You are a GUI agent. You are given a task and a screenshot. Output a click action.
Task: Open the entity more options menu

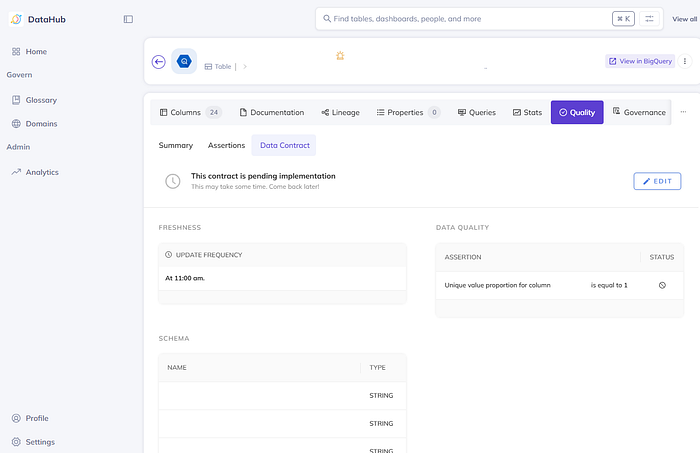(x=685, y=61)
